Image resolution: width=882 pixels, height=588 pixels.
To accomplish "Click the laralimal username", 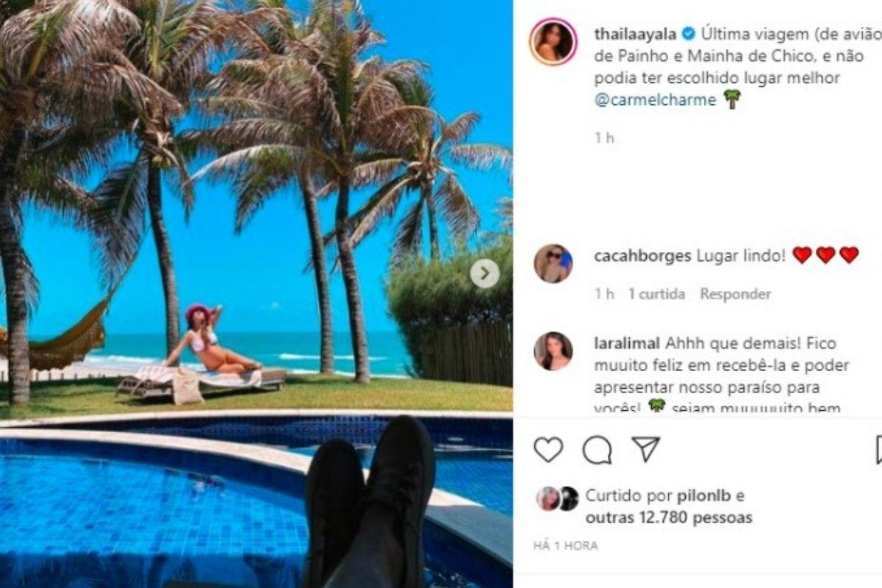I will [627, 343].
